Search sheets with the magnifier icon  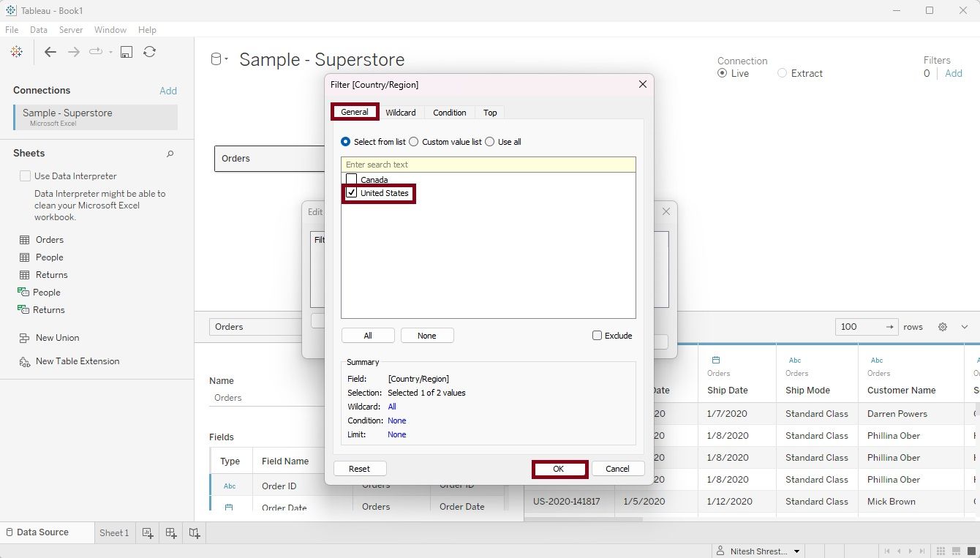[x=170, y=154]
